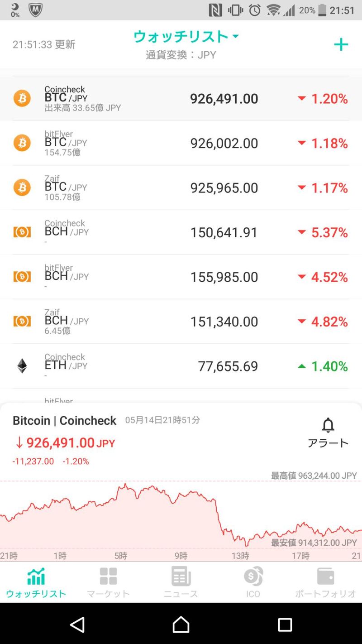Tap the Zaif Bitcoin Cash icon
The width and height of the screenshot is (362, 644).
(22, 322)
